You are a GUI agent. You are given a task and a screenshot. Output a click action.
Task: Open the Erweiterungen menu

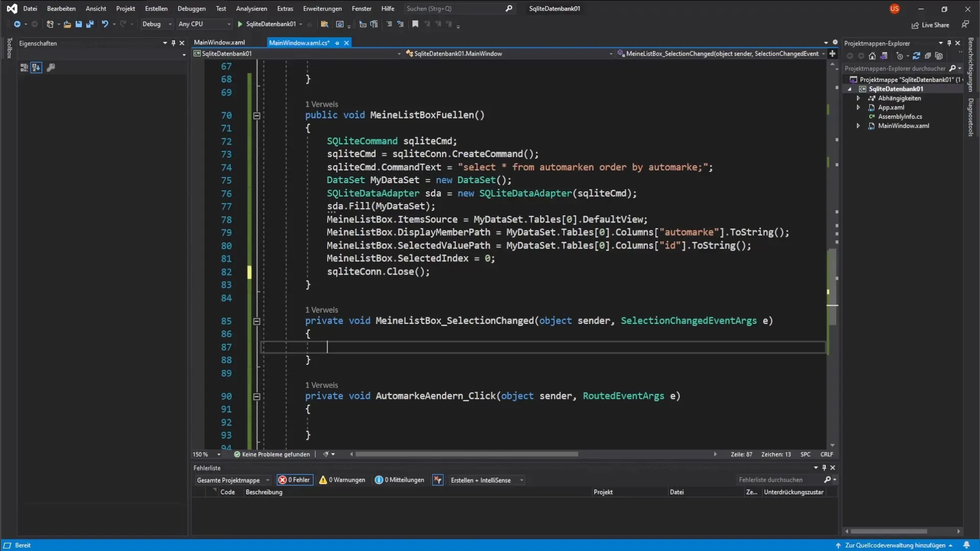click(322, 9)
